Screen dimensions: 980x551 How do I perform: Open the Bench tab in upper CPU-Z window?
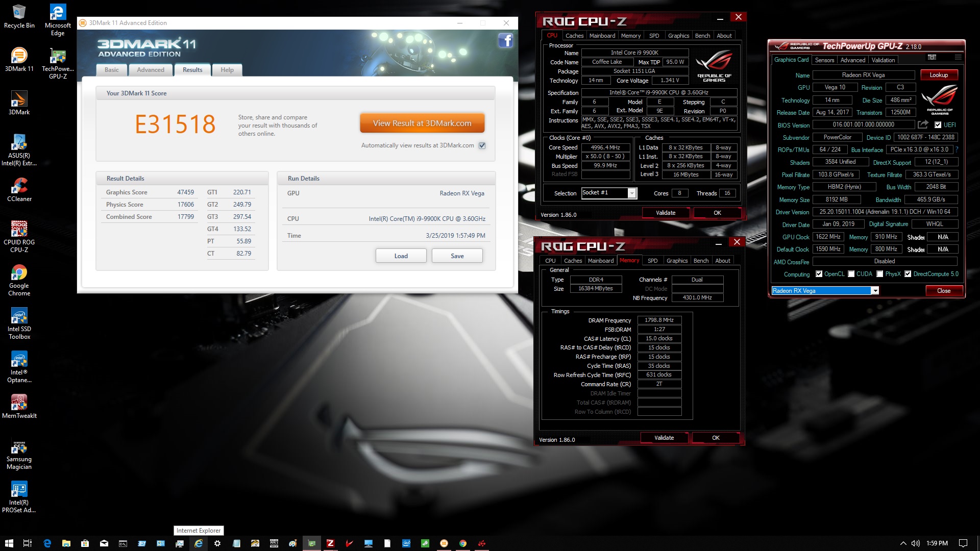click(702, 36)
